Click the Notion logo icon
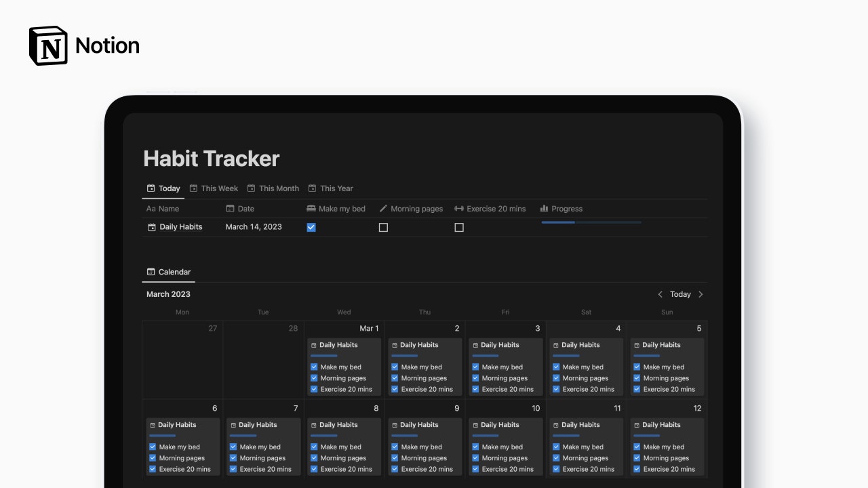868x488 pixels. (48, 45)
